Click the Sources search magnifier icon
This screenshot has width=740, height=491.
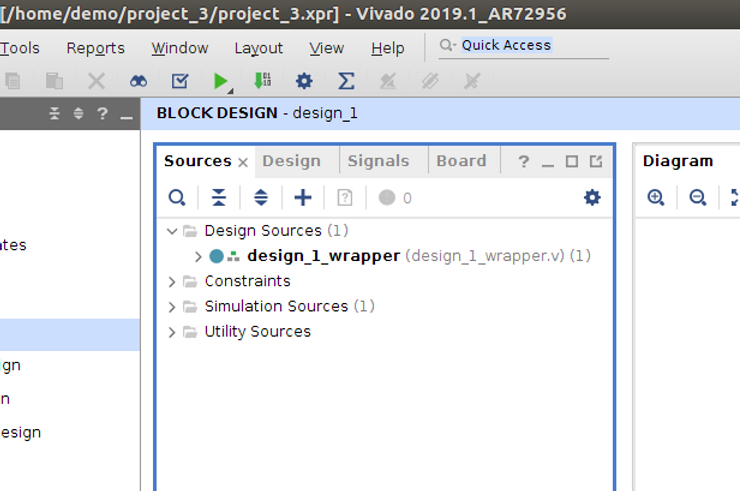(x=177, y=197)
